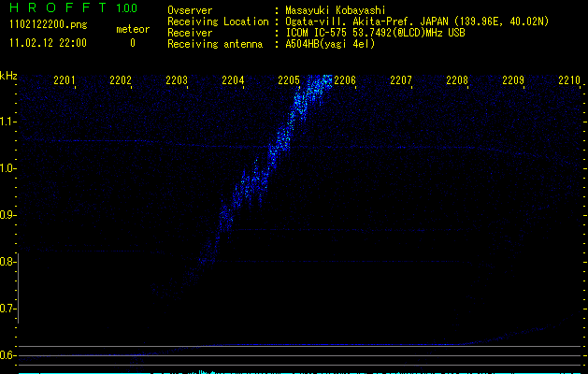Click the 2208 time marker
The width and height of the screenshot is (588, 374).
coord(457,79)
